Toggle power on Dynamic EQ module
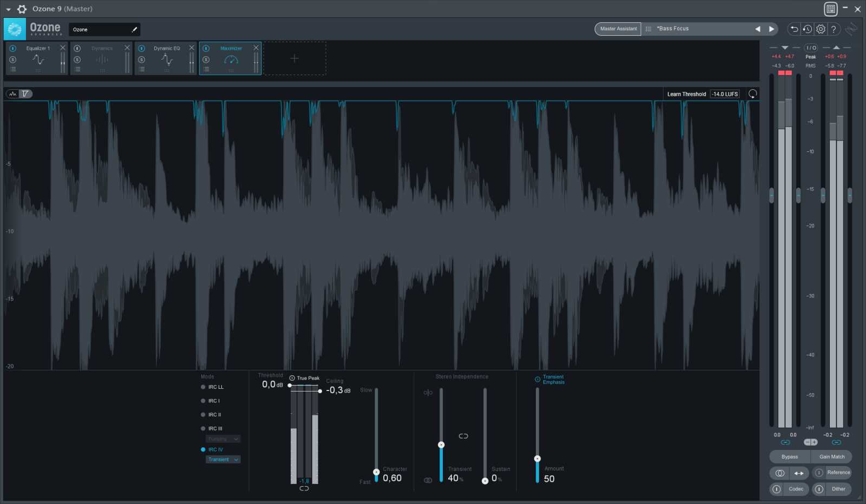The height and width of the screenshot is (504, 866). [x=142, y=48]
